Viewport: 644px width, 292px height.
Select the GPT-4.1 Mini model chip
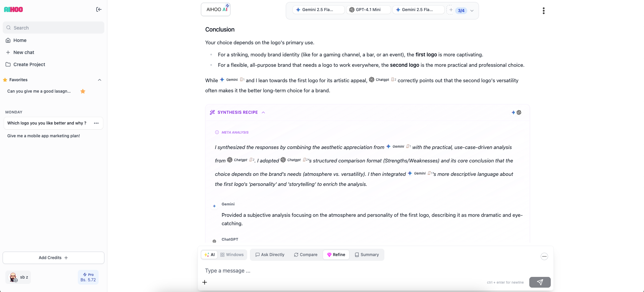(368, 10)
